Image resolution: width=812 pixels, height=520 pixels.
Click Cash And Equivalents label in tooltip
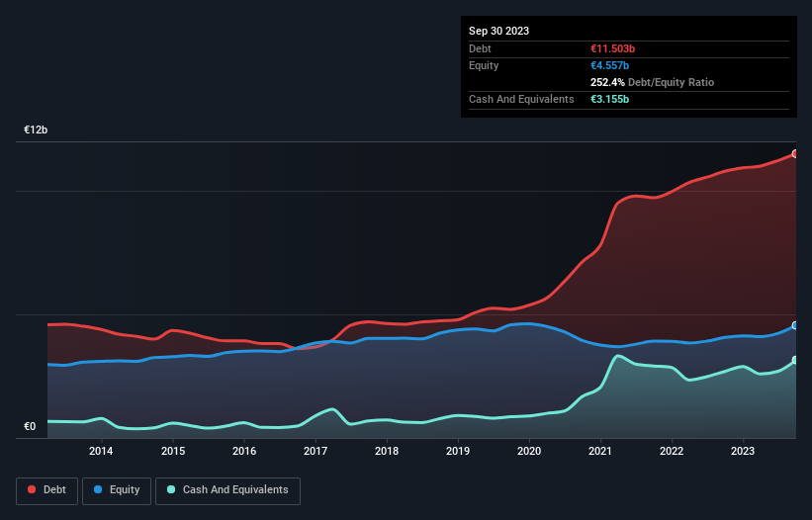(x=521, y=99)
